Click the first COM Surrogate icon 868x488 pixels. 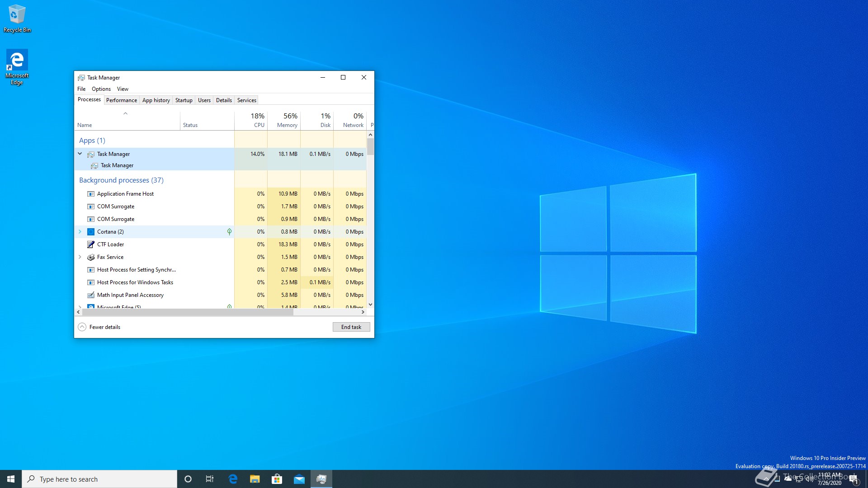[91, 206]
